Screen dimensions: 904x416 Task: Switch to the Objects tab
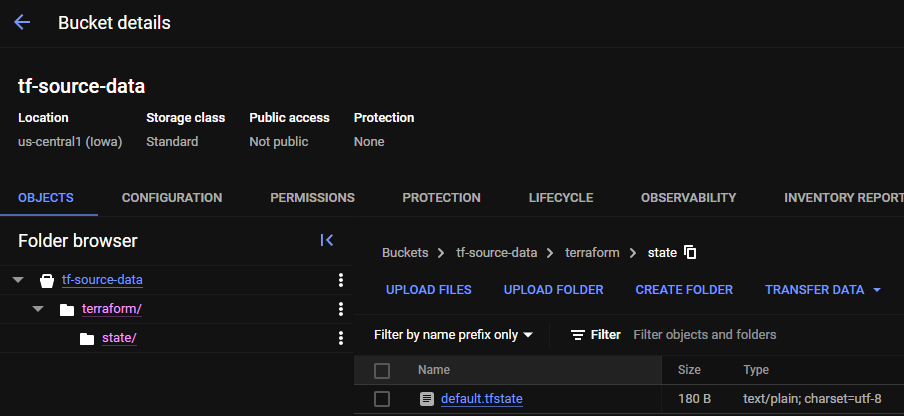(46, 198)
